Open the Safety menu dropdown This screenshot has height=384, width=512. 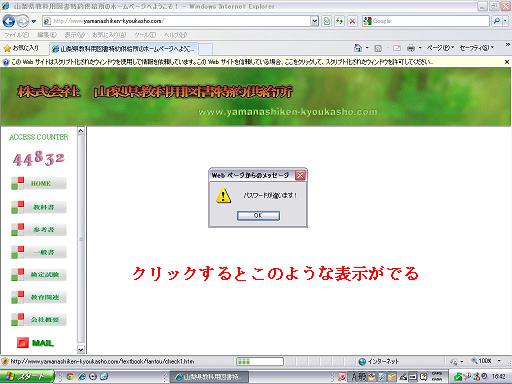(477, 48)
